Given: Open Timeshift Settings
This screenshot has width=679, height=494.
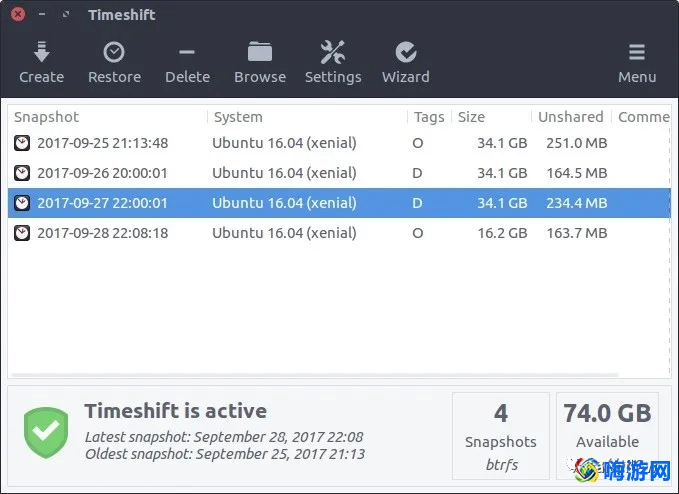Looking at the screenshot, I should pos(333,62).
